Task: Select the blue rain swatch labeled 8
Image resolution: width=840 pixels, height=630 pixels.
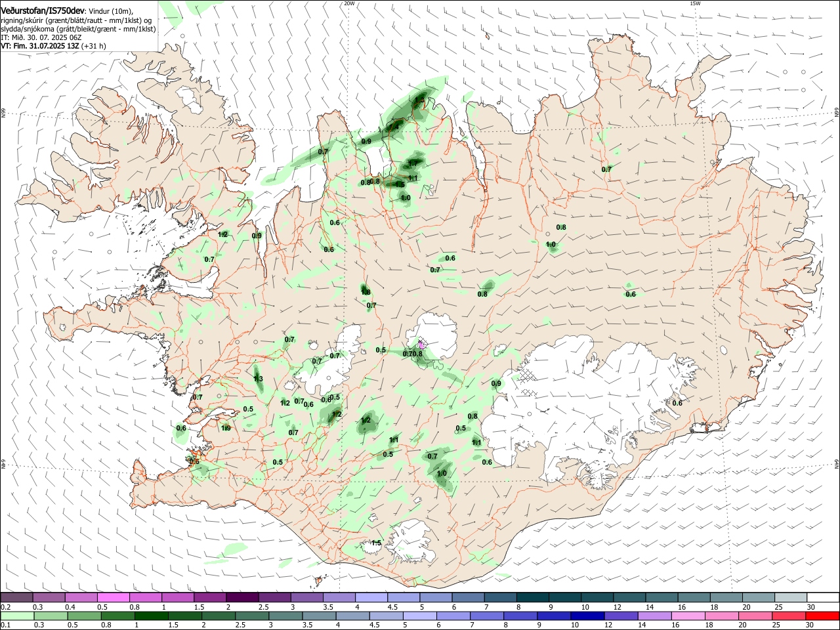Action: pyautogui.click(x=520, y=616)
